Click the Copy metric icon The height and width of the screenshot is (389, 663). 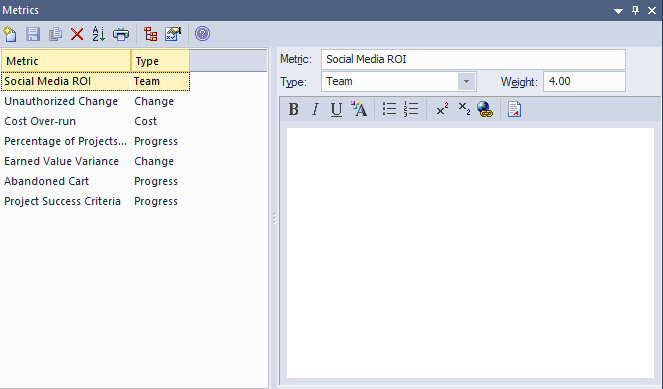pos(55,34)
